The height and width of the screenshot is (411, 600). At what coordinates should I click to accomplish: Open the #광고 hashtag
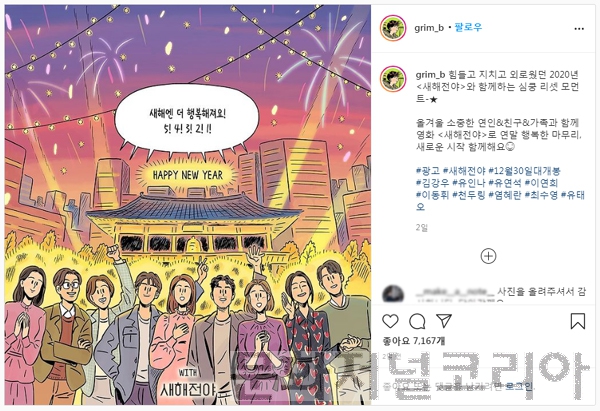point(428,171)
